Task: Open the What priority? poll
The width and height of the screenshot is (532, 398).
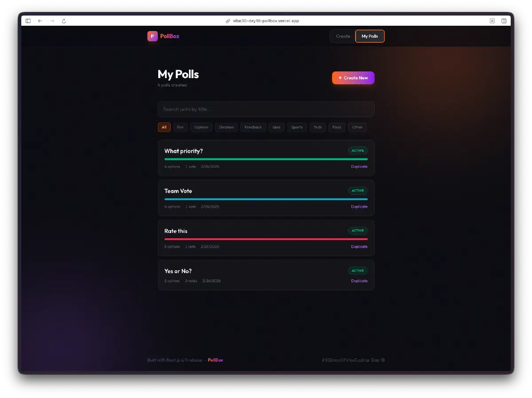Action: 266,158
